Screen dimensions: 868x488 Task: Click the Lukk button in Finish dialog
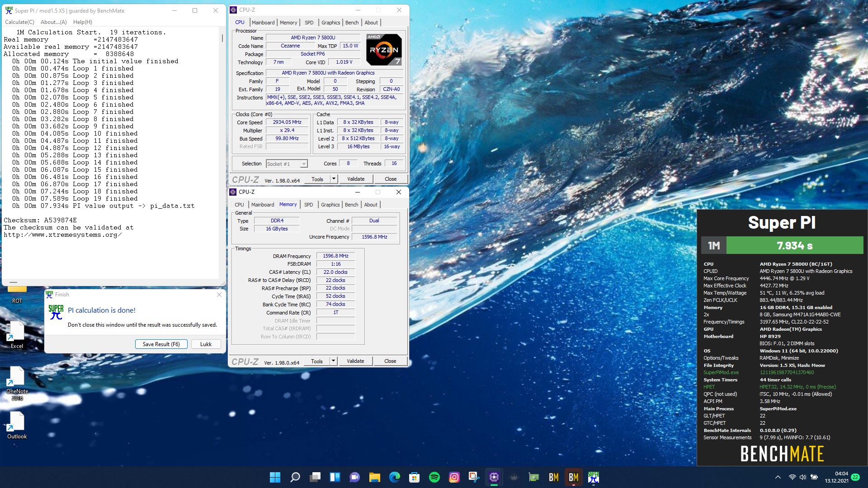point(206,344)
